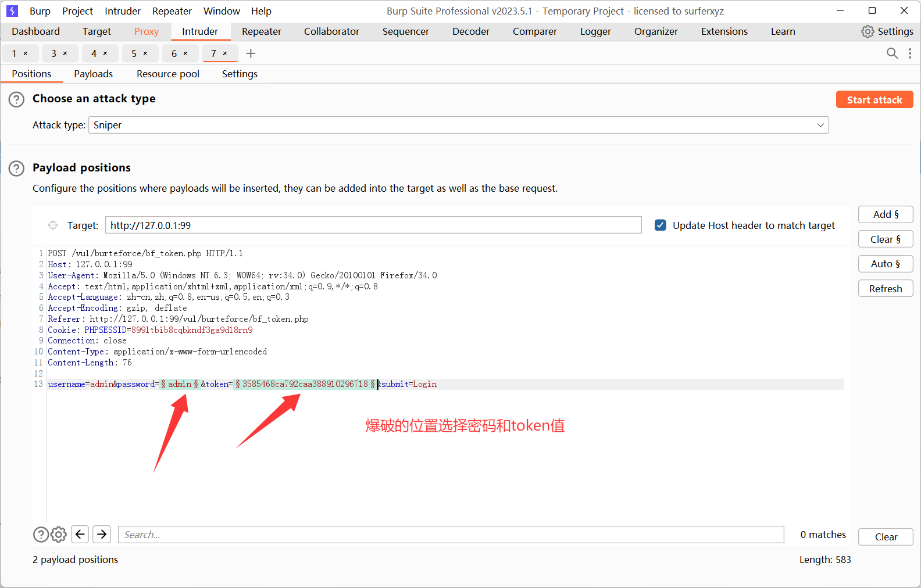
Task: Go to next search match arrow
Action: pos(102,535)
